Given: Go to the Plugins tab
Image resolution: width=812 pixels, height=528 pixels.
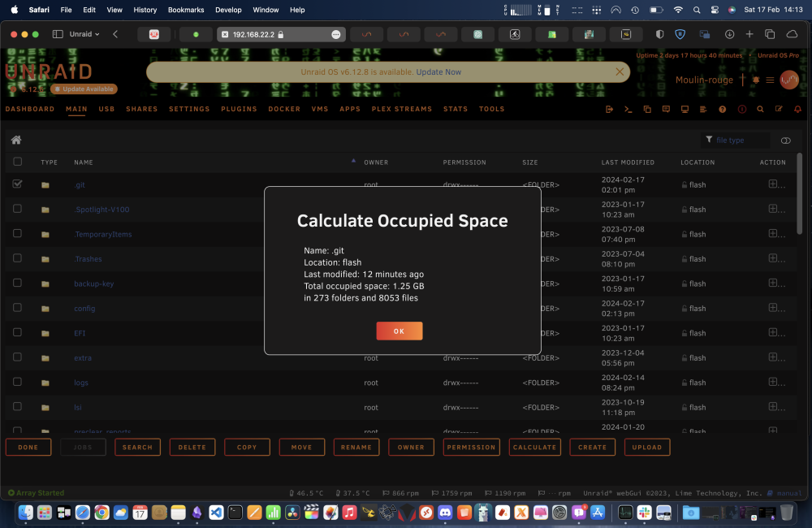Looking at the screenshot, I should point(239,110).
